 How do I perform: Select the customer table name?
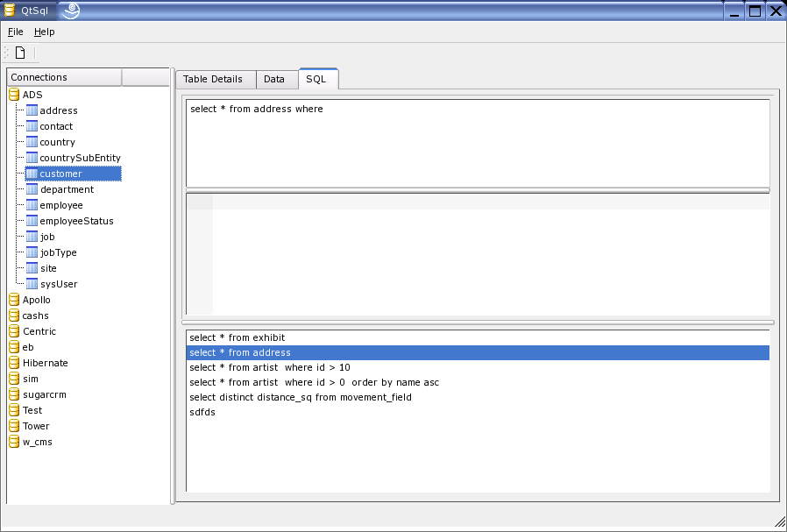(60, 174)
